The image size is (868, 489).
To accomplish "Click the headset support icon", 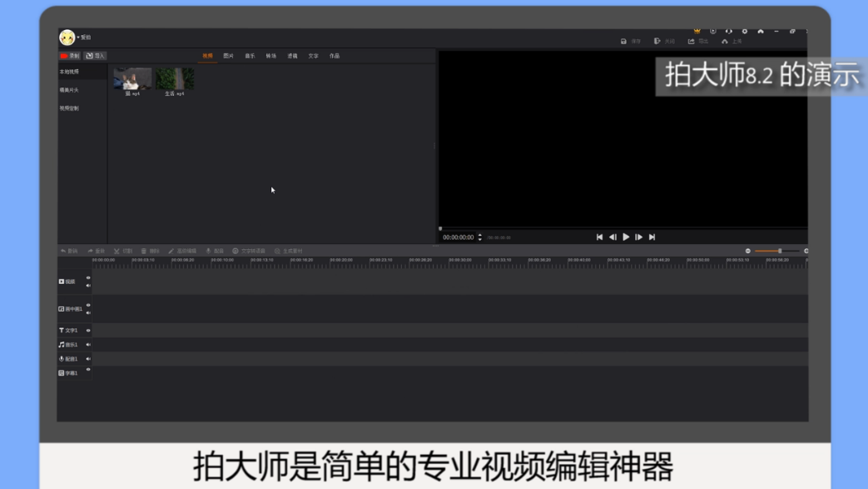I will pos(728,31).
